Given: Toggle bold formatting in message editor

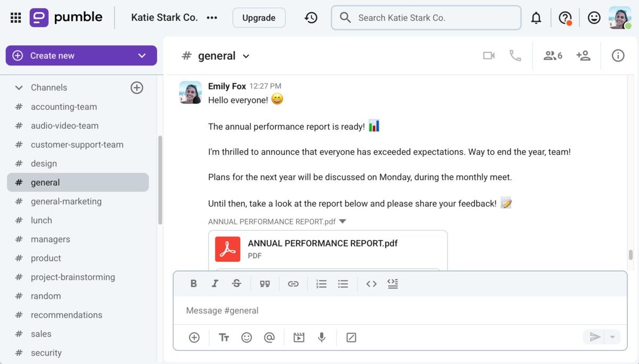Looking at the screenshot, I should (194, 284).
